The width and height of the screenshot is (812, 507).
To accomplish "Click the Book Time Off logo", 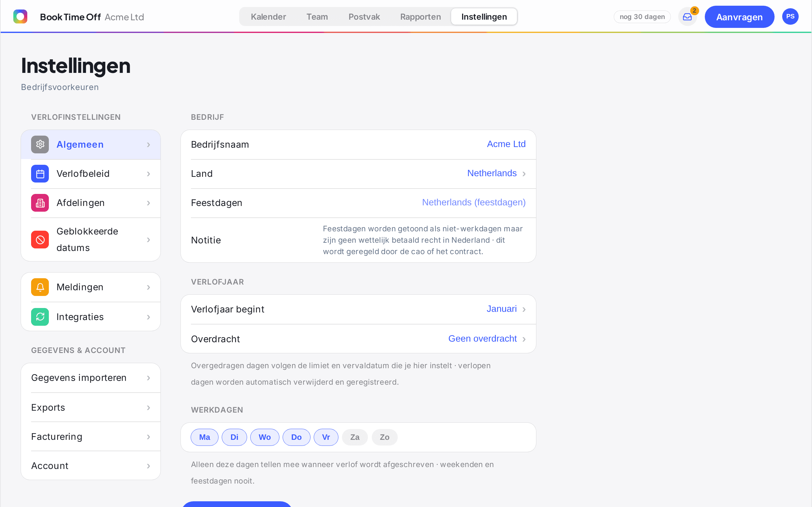I will point(20,16).
